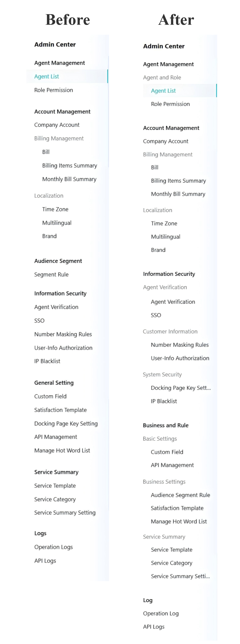240x644 pixels.
Task: Open Audience Segment Rule under Business Settings
Action: 180,495
